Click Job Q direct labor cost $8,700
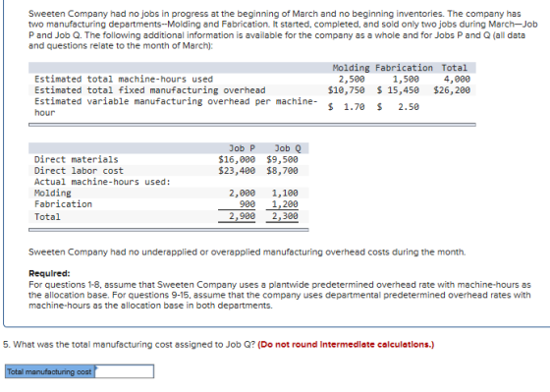The height and width of the screenshot is (392, 550). point(282,171)
